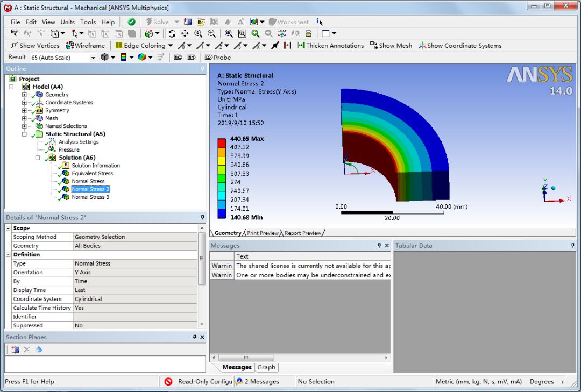Screen dimensions: 581x392
Task: Open the Manage Views icon
Action: click(308, 33)
